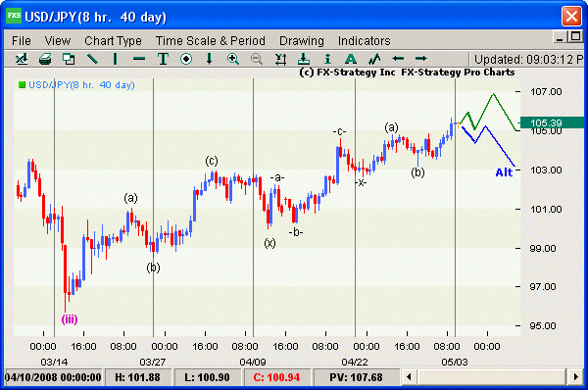Screen dimensions: 588x390
Task: Click the 03/27 date axis label
Action: click(x=152, y=362)
